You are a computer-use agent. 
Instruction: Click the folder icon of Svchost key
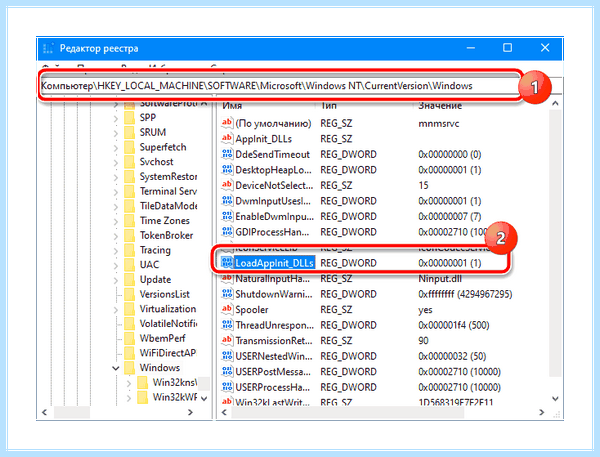[129, 162]
